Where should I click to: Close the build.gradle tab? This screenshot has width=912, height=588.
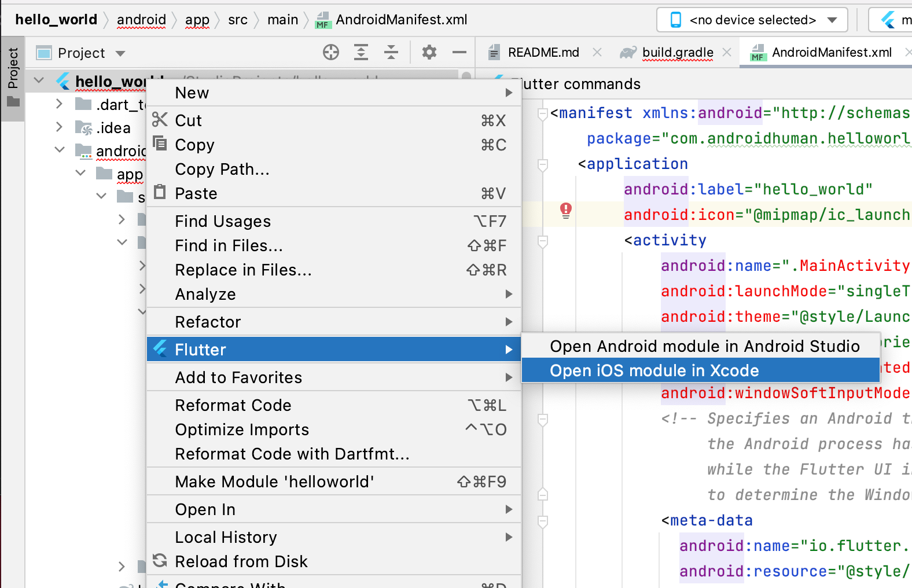click(727, 53)
